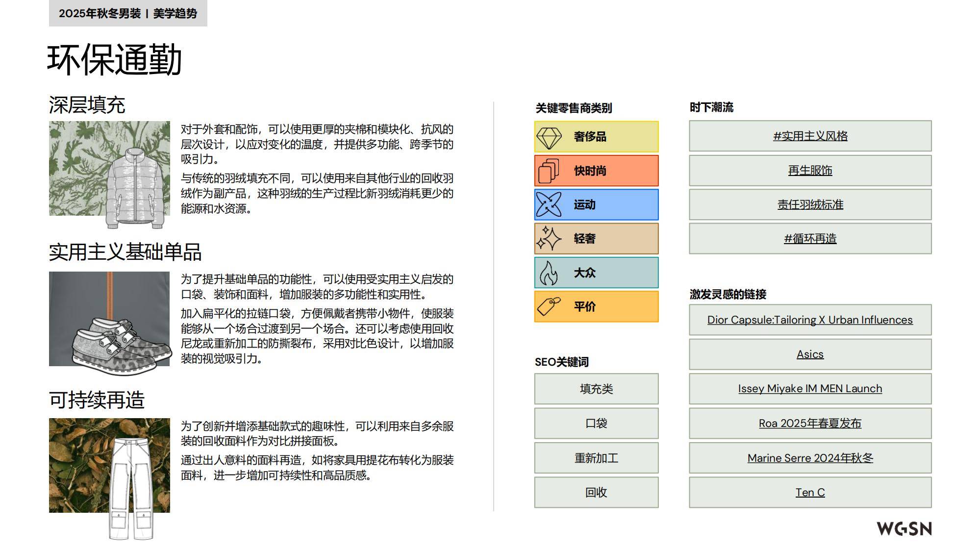Screen dimensions: 980x551
Task: Click the 重新加工 SEO keyword box
Action: coord(596,458)
